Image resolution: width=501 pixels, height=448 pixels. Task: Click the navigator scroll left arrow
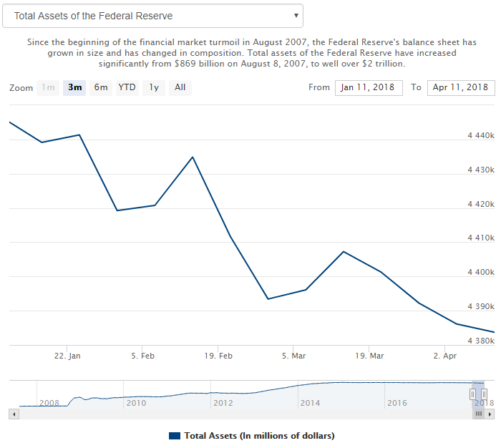tap(14, 414)
